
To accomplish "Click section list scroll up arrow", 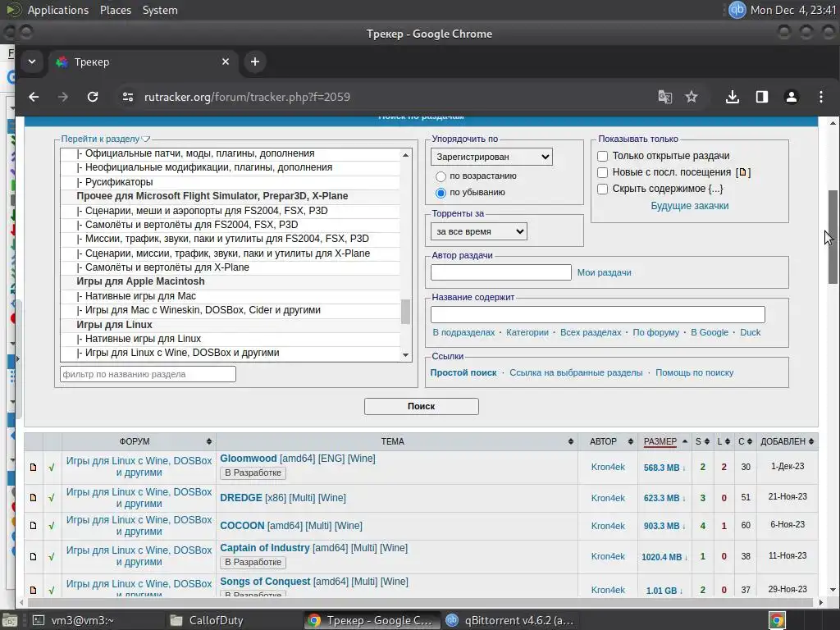I will tap(405, 155).
